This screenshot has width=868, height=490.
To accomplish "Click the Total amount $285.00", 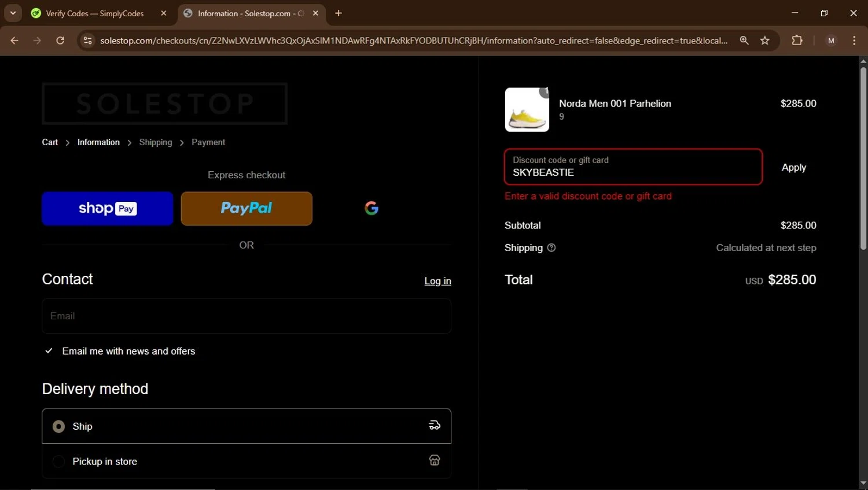I will coord(792,280).
